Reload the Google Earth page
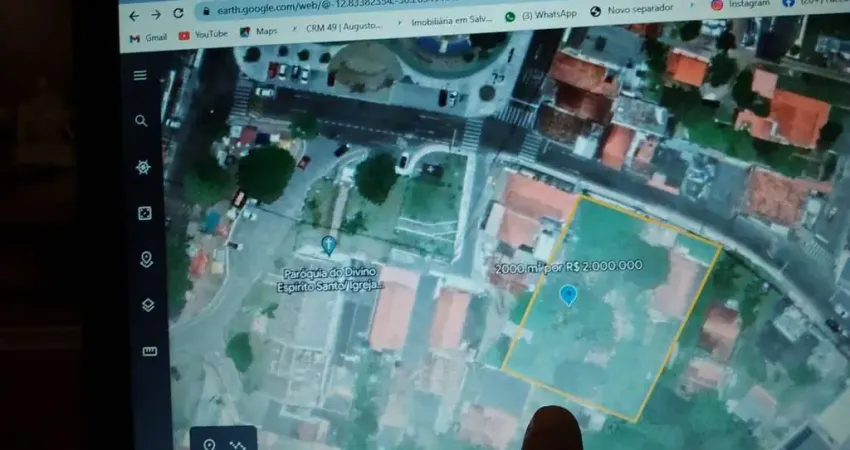 (x=178, y=13)
